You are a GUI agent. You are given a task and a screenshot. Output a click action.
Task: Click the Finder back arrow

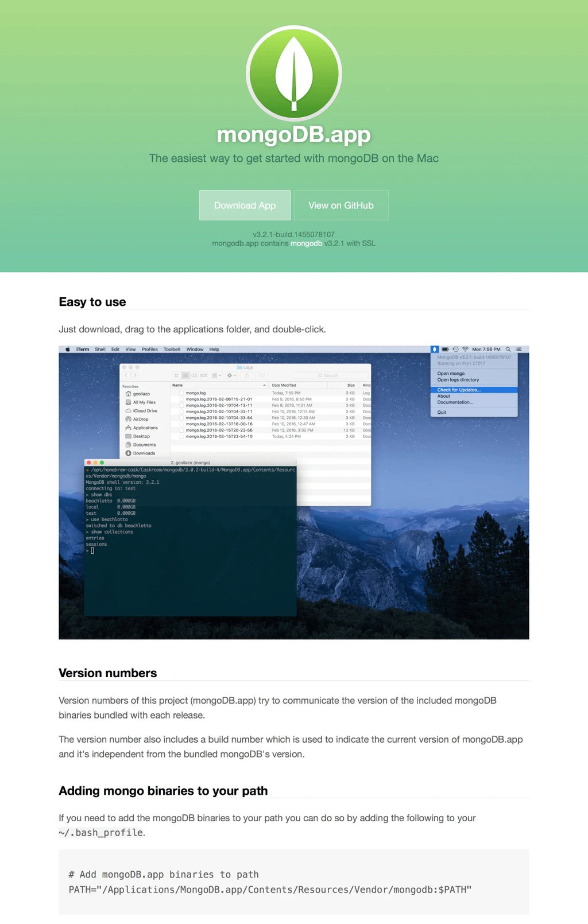pos(126,375)
